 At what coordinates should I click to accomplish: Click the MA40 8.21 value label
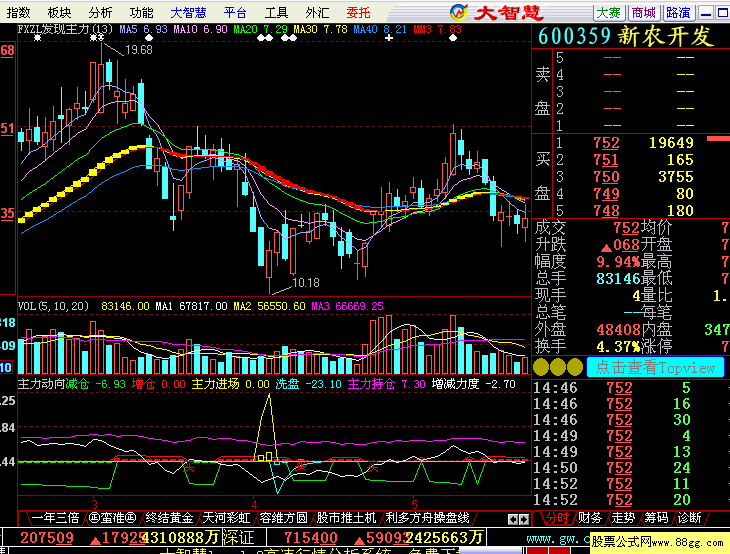pos(380,29)
